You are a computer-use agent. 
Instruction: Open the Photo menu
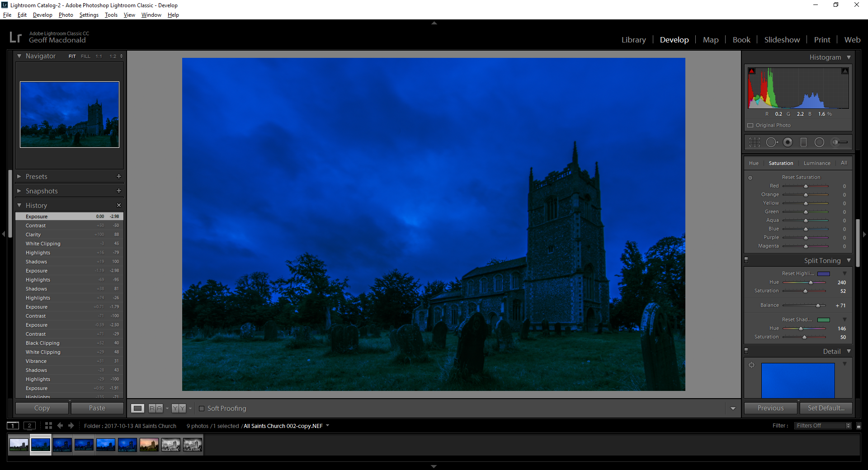[x=66, y=15]
